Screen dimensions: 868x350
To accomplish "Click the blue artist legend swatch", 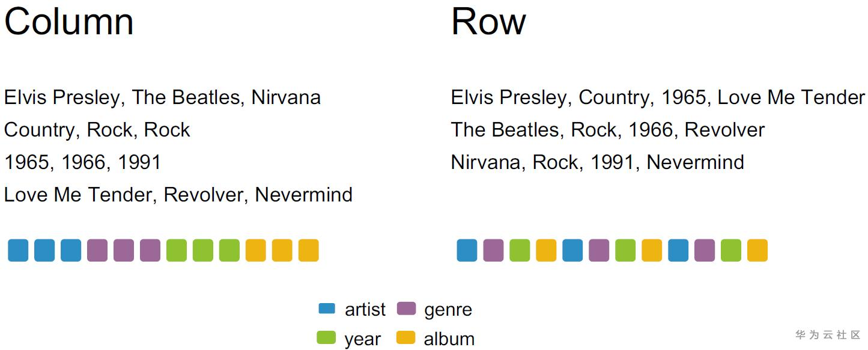I will [x=326, y=309].
